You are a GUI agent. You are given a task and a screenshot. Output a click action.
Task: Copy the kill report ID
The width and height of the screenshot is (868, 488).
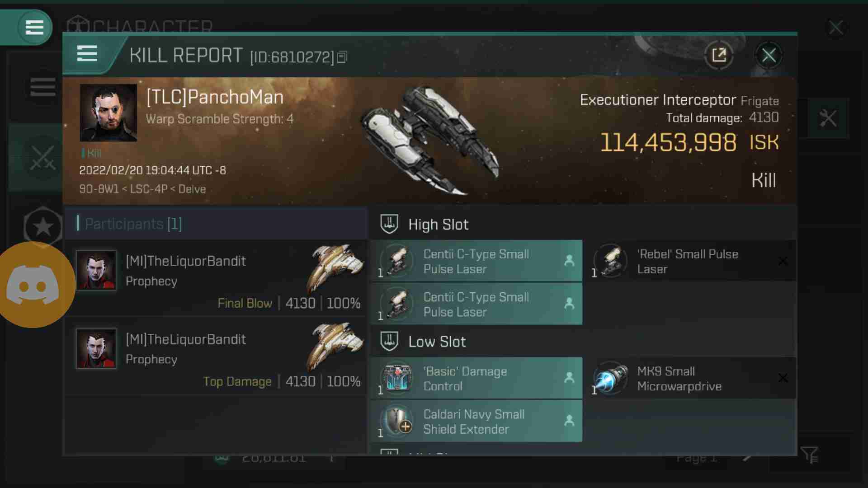point(342,57)
